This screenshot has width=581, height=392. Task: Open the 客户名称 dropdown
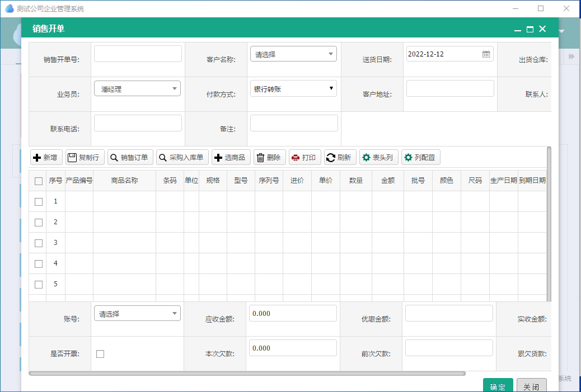(x=293, y=54)
